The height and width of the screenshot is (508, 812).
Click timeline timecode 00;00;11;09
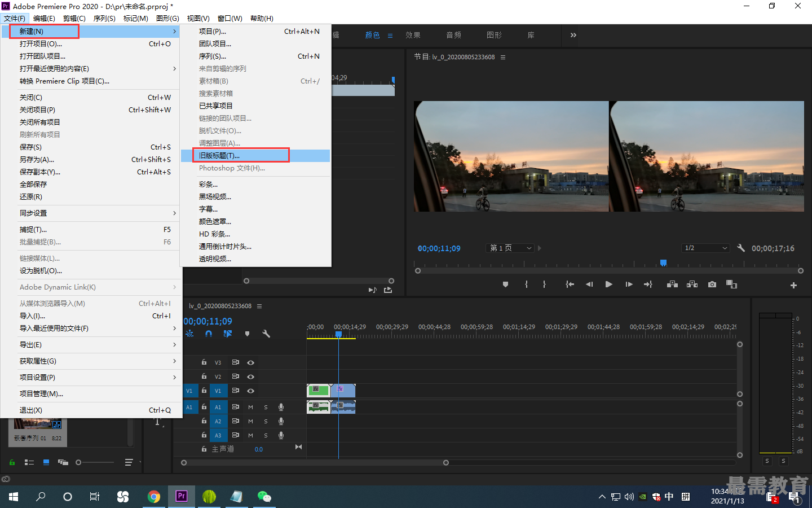(208, 321)
